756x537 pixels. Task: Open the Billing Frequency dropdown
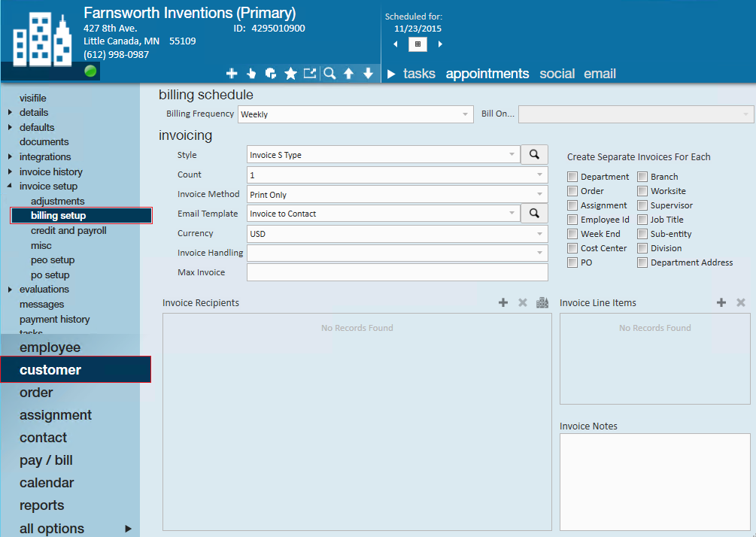tap(355, 114)
